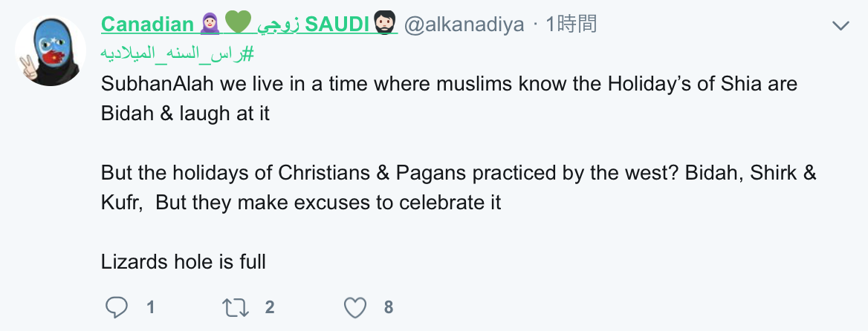Click the reply count "1"
Screen dimensions: 868x331
(151, 307)
